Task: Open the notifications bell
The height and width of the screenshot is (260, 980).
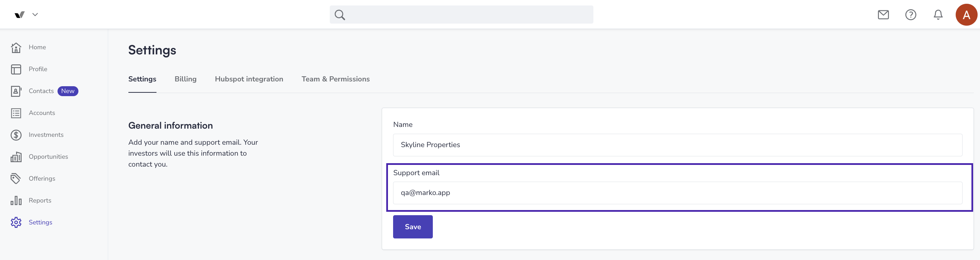Action: pos(938,15)
